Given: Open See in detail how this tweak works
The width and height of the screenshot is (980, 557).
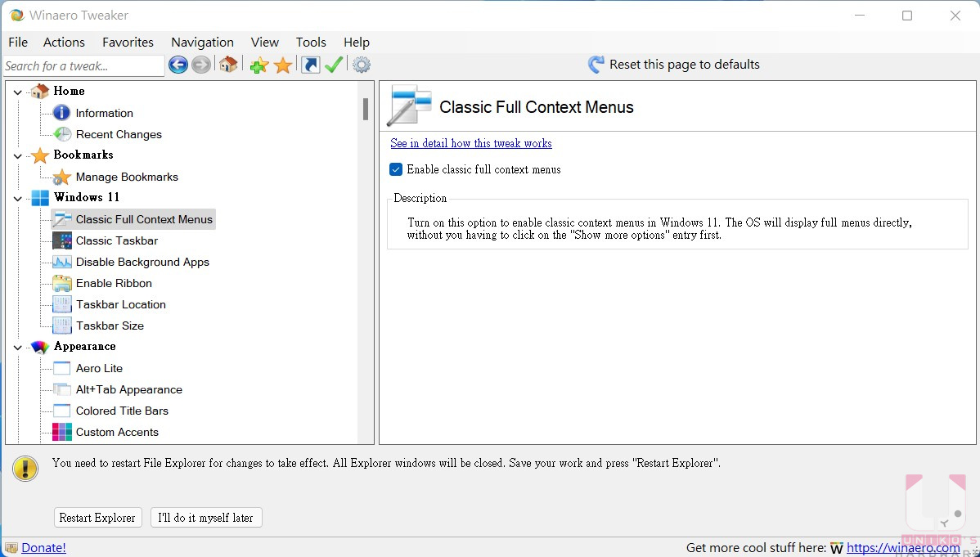Looking at the screenshot, I should 471,143.
